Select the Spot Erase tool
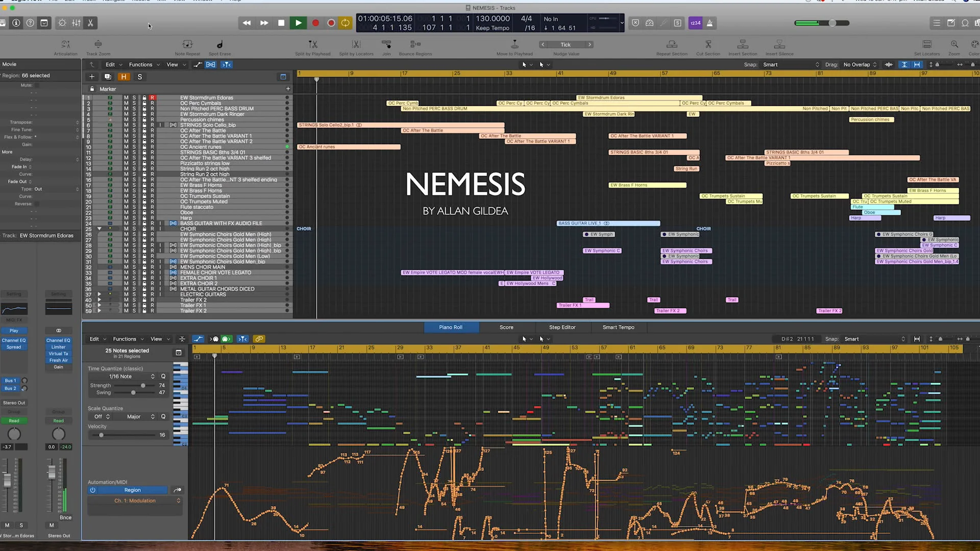980x551 pixels. click(x=219, y=46)
